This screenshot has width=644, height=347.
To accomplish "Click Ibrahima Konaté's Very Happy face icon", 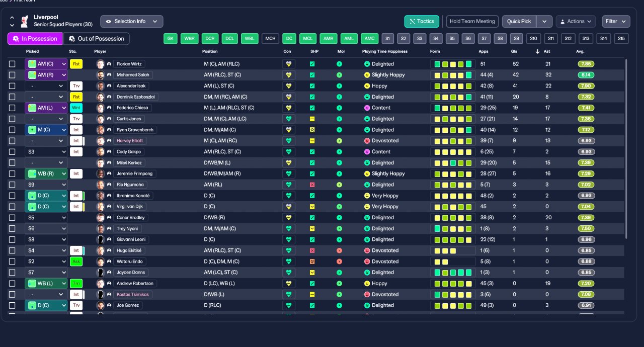I will [367, 196].
